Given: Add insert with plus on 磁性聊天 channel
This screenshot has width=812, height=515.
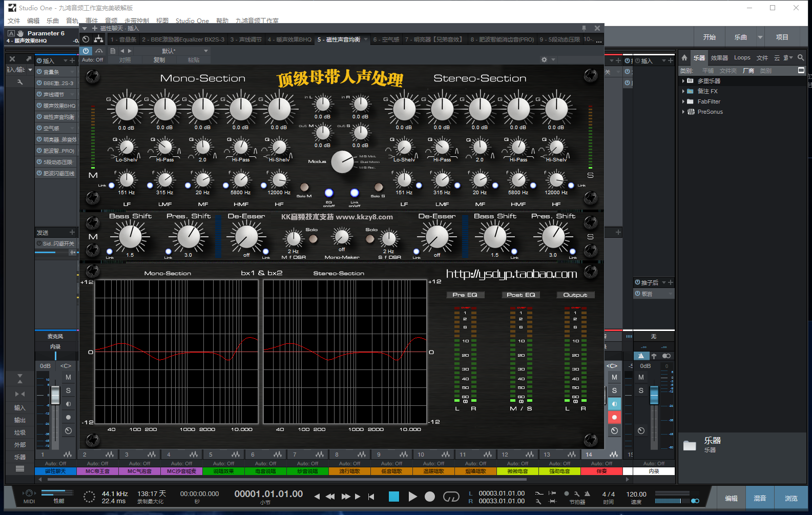Looking at the screenshot, I should [72, 60].
